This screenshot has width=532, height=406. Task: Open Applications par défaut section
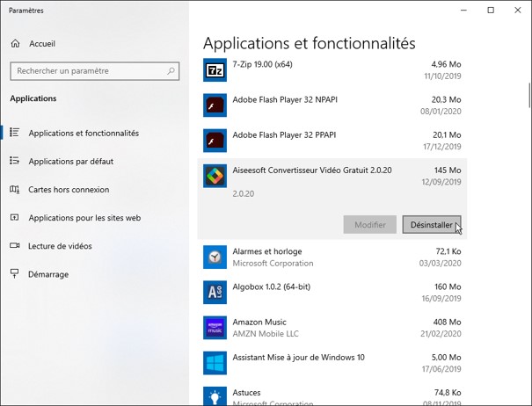[x=70, y=162]
